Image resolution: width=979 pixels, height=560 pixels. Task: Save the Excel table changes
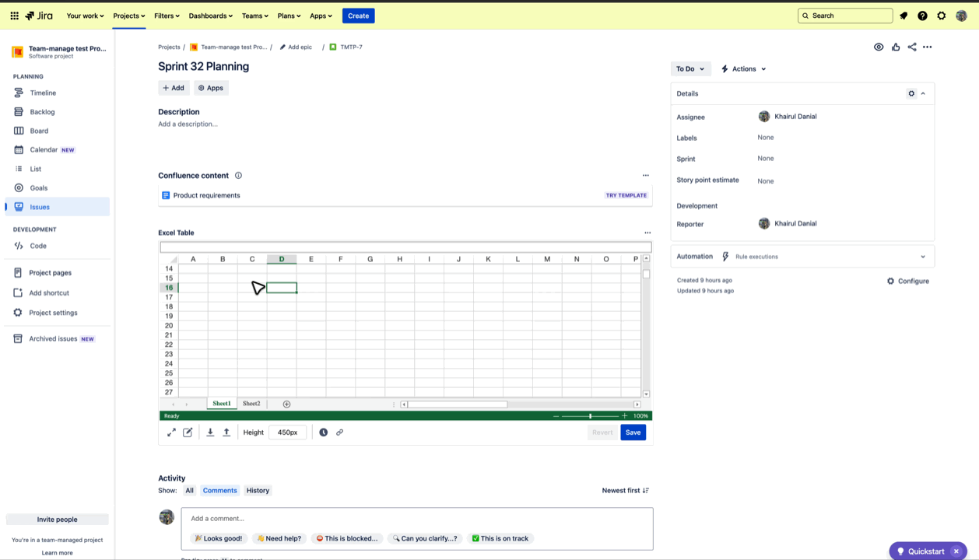point(633,432)
